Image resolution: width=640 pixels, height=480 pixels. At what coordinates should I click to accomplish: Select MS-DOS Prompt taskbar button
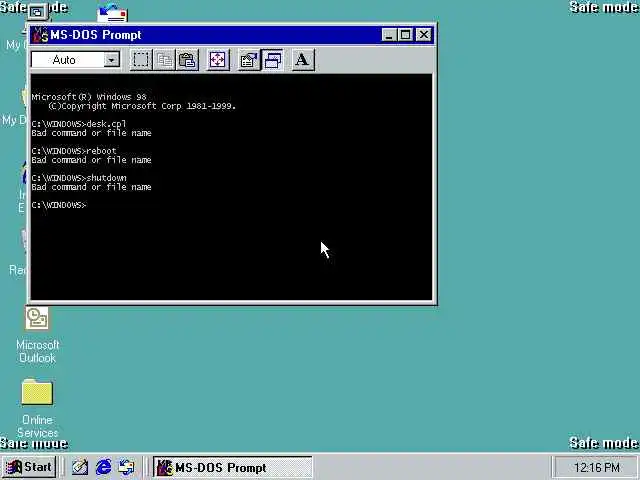click(x=233, y=467)
